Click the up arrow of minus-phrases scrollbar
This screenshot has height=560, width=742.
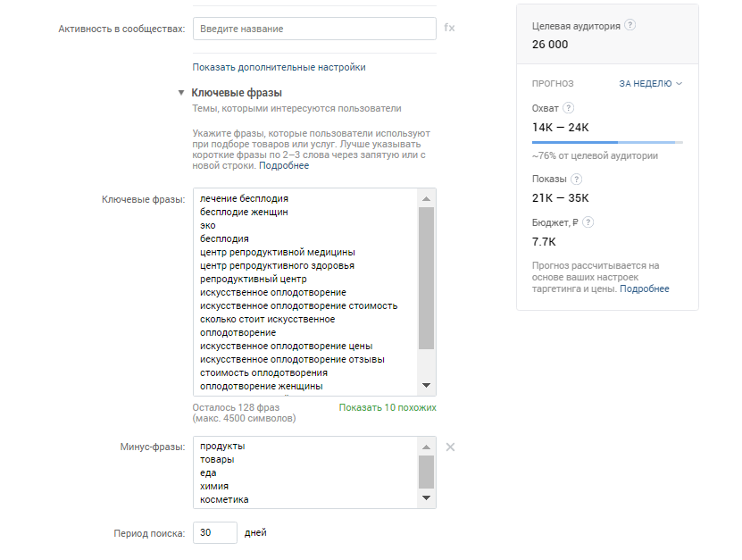(427, 447)
